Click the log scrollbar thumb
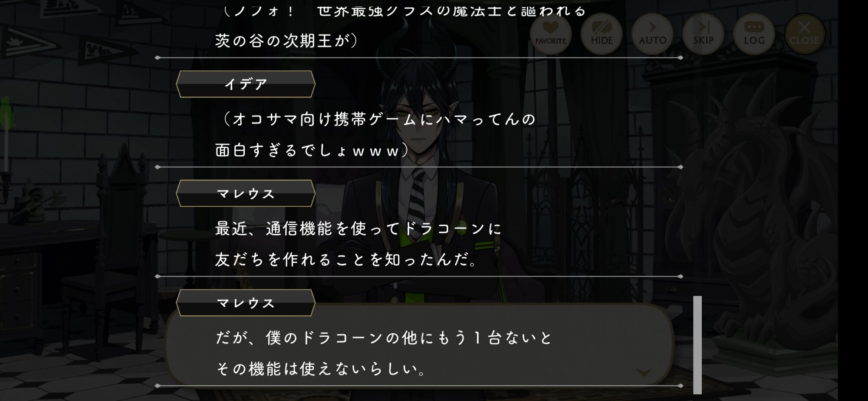 tap(697, 345)
